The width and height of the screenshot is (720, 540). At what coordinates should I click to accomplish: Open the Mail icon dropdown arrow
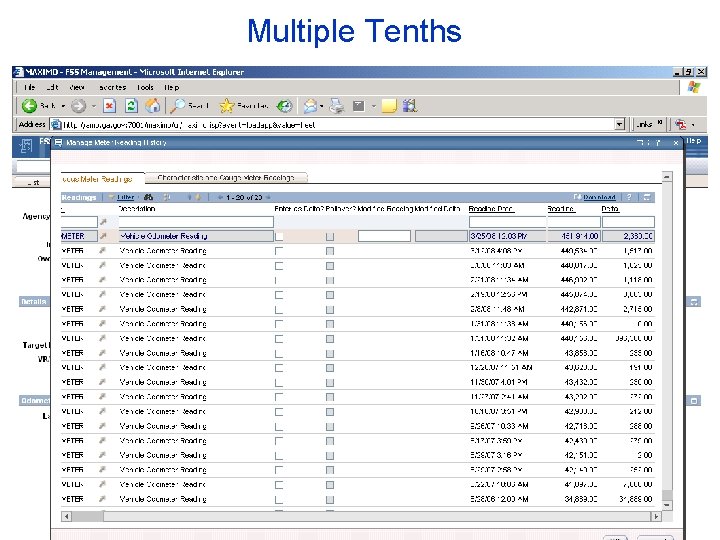click(321, 106)
